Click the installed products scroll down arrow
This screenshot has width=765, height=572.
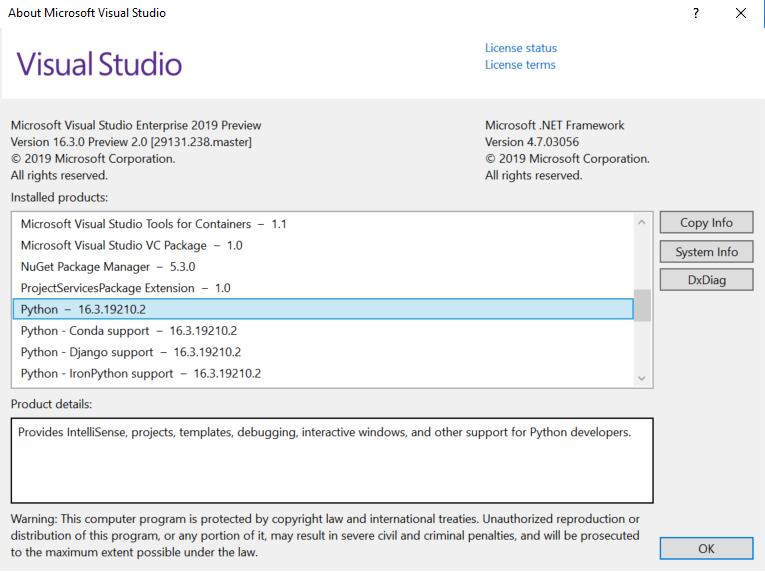click(x=642, y=378)
